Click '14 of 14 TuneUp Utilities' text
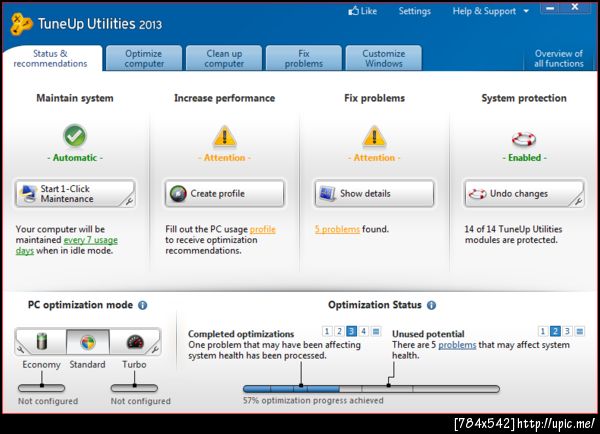Image resolution: width=600 pixels, height=434 pixels. [x=513, y=229]
